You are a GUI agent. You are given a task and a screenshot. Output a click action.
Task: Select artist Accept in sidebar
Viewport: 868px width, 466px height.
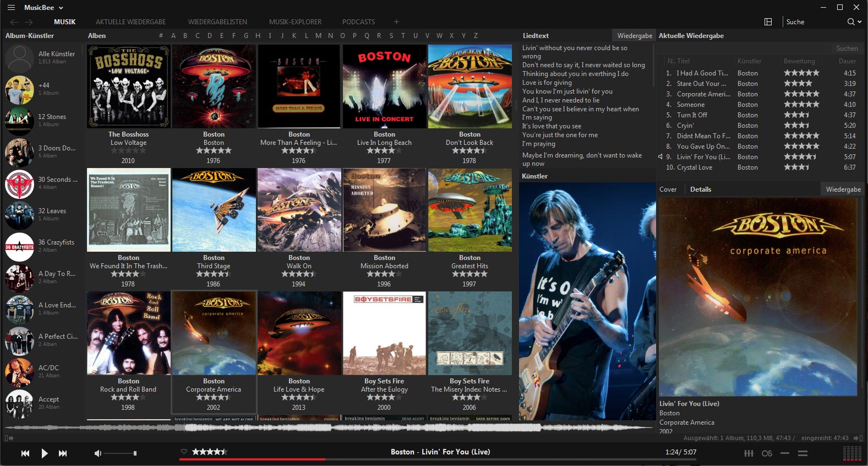(43, 403)
